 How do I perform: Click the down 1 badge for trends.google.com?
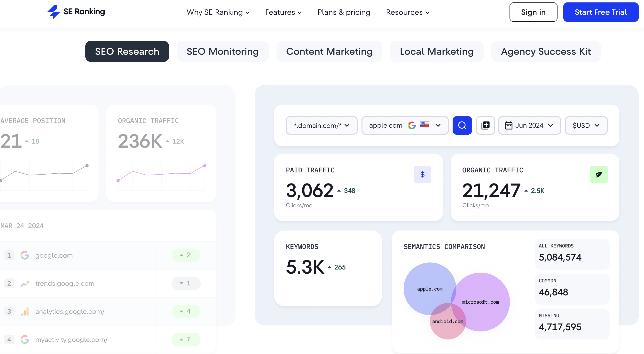click(186, 283)
